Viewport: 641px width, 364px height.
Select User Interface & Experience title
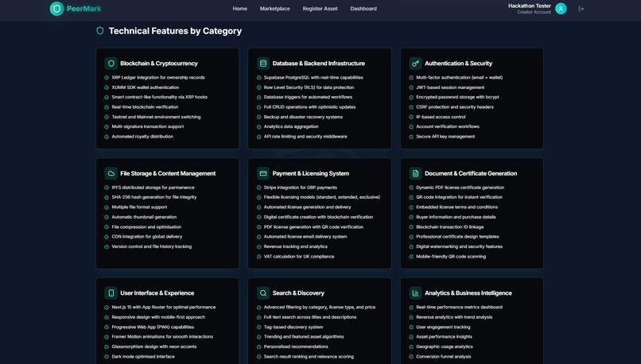coord(157,293)
